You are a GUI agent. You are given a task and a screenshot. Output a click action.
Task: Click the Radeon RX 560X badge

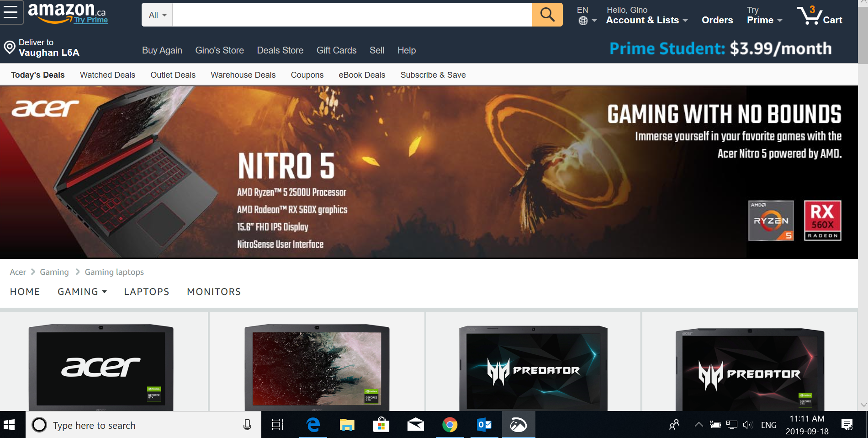[822, 220]
